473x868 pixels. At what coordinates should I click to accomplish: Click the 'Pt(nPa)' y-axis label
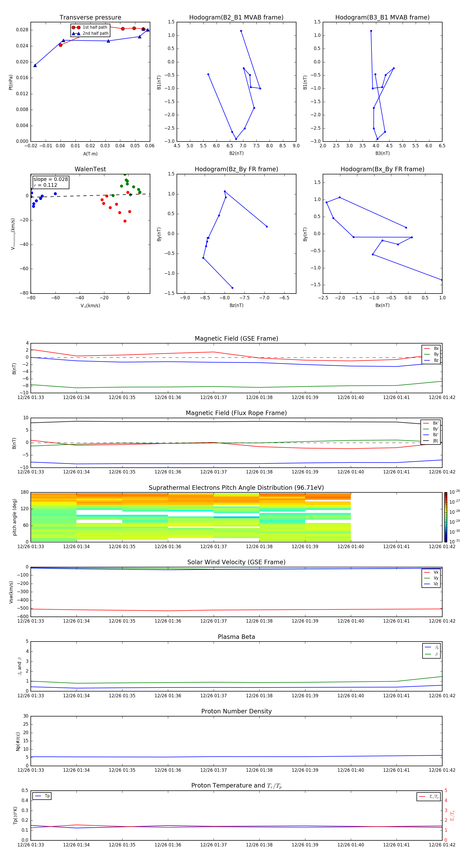[x=11, y=82]
